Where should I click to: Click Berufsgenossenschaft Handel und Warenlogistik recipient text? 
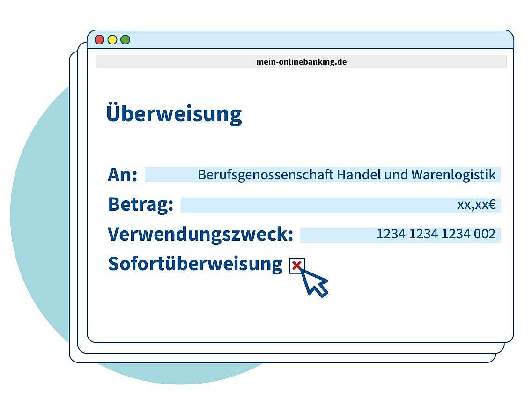pos(347,175)
